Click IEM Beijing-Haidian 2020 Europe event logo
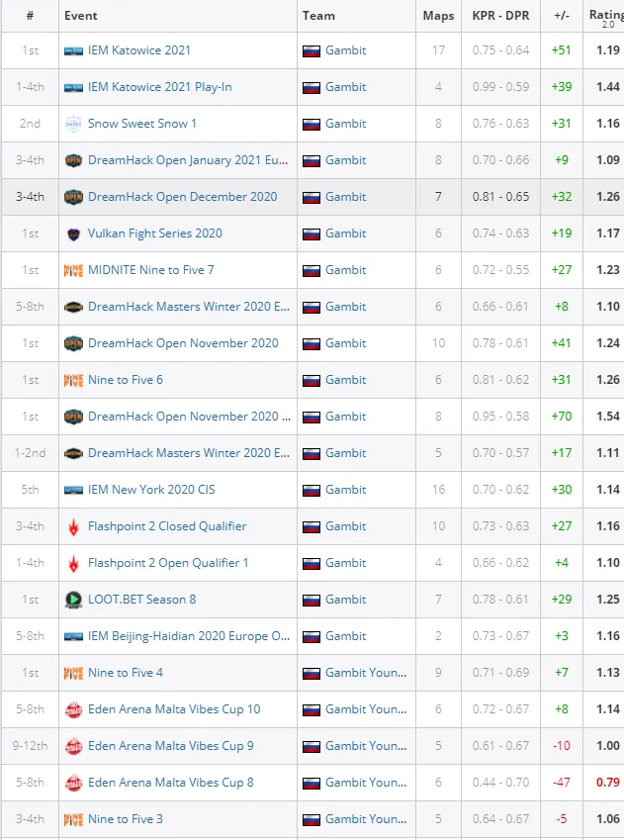This screenshot has height=840, width=624. click(73, 636)
